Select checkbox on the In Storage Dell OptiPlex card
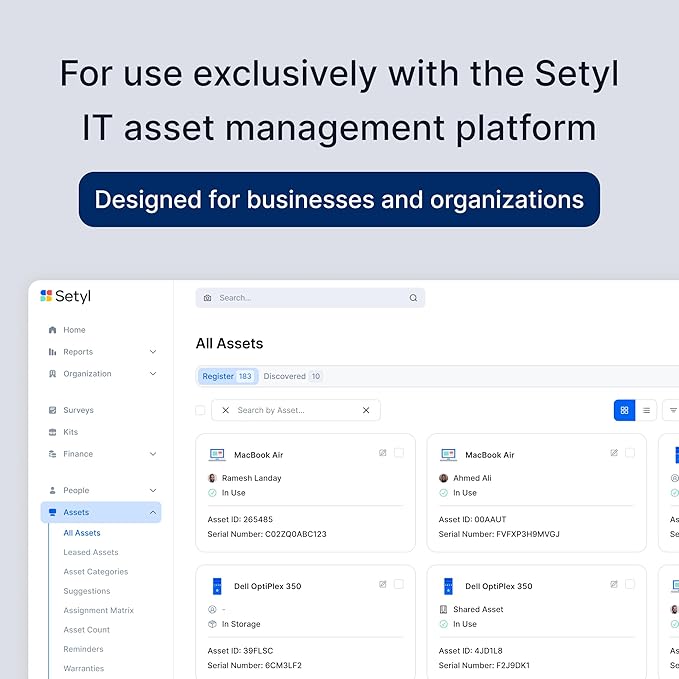The width and height of the screenshot is (679, 679). click(399, 584)
